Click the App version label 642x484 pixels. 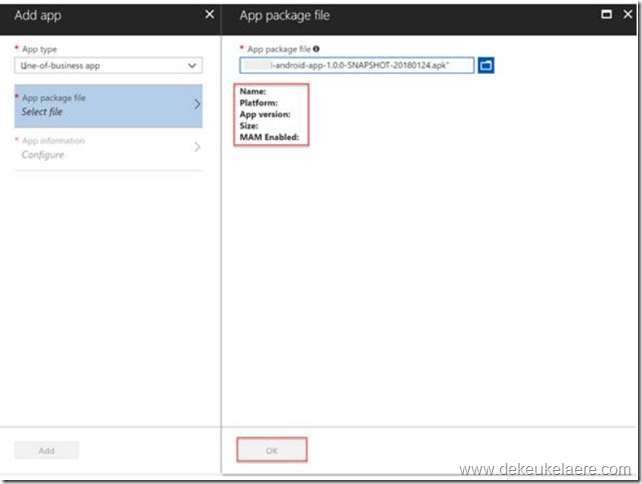pyautogui.click(x=265, y=114)
